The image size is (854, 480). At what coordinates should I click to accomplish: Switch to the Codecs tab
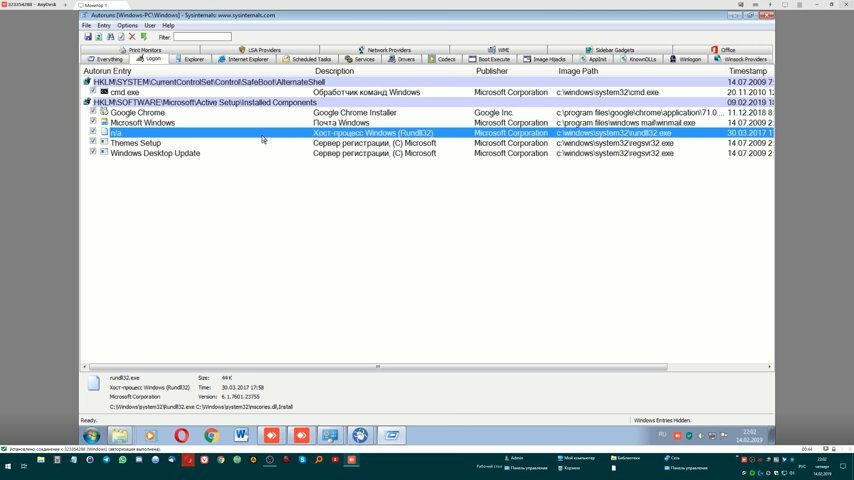(x=442, y=59)
